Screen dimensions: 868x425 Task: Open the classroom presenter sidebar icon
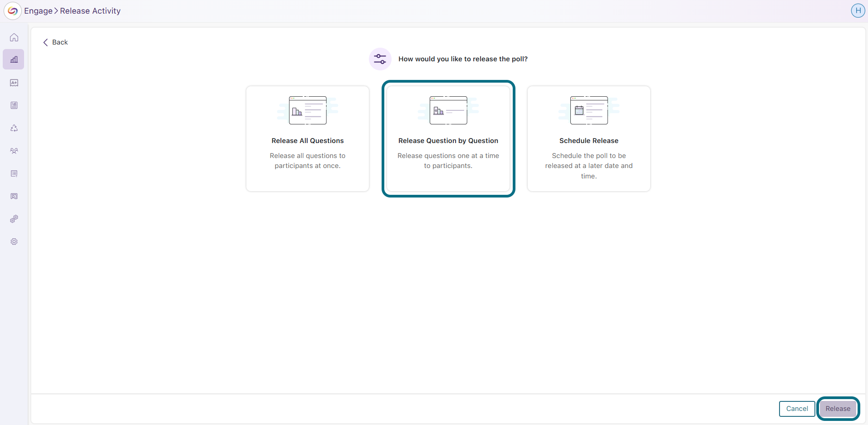pos(14,196)
